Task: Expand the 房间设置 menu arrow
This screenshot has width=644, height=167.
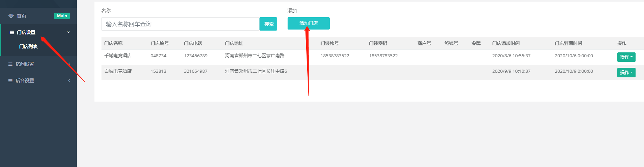Action: [69, 64]
